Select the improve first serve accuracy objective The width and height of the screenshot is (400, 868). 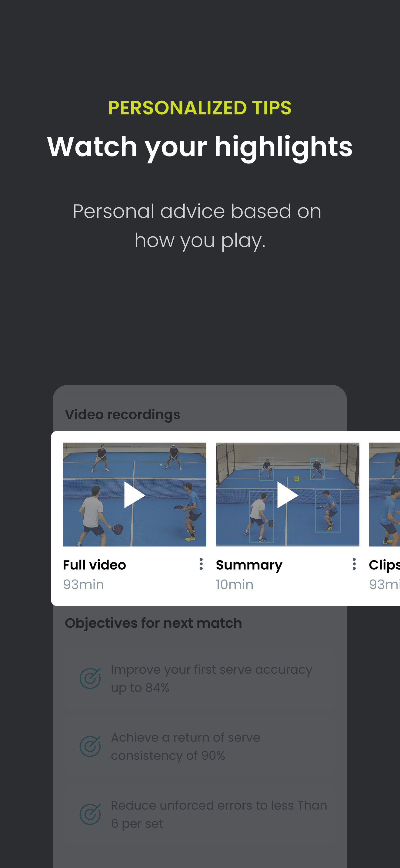click(x=212, y=678)
